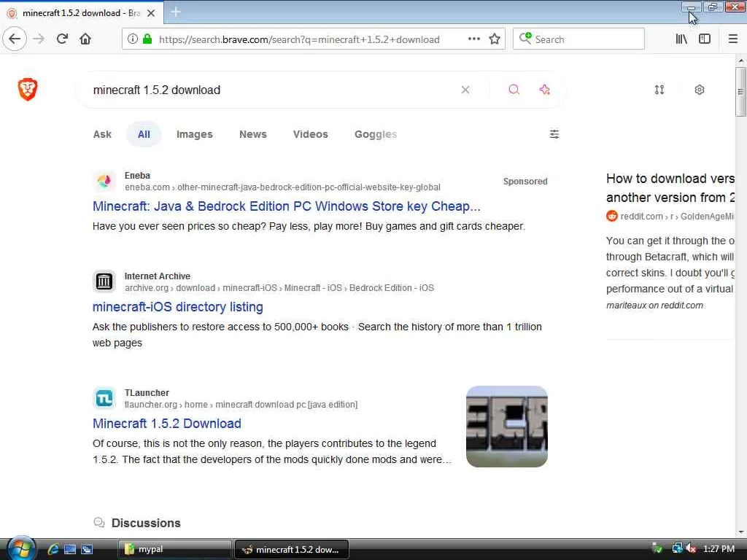Open search filters sliders icon
Image resolution: width=747 pixels, height=560 pixels.
pyautogui.click(x=554, y=134)
